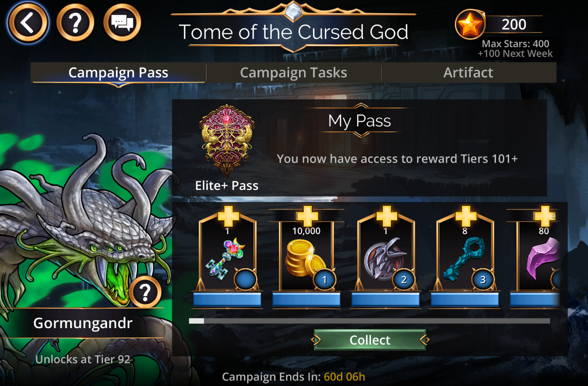
Task: Tap the 200 stars counter
Action: pyautogui.click(x=514, y=24)
